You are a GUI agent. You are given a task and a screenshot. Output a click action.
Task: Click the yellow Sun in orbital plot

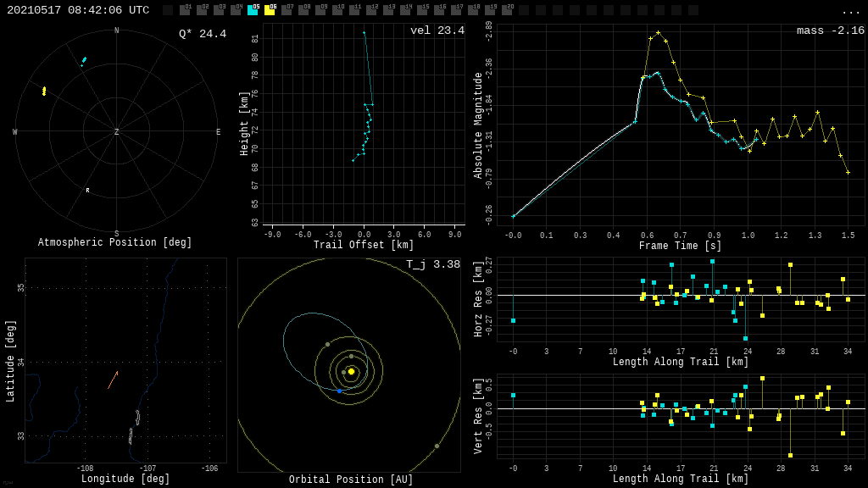[351, 371]
